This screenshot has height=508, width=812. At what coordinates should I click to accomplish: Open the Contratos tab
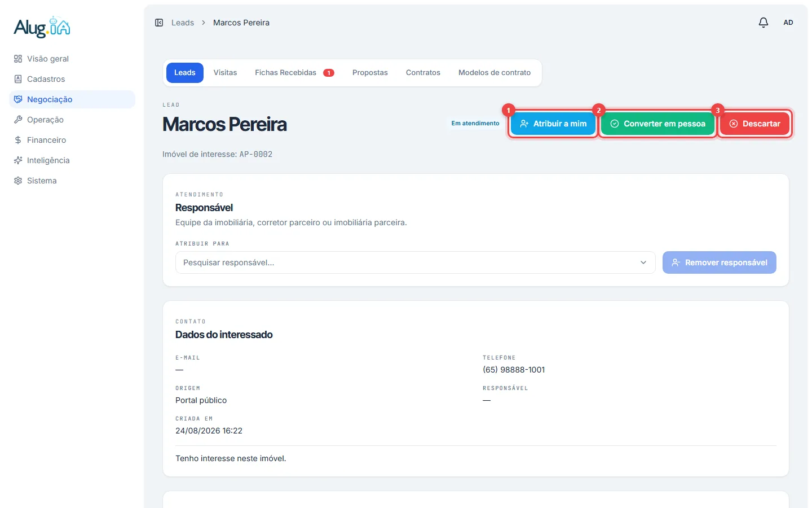click(x=423, y=73)
